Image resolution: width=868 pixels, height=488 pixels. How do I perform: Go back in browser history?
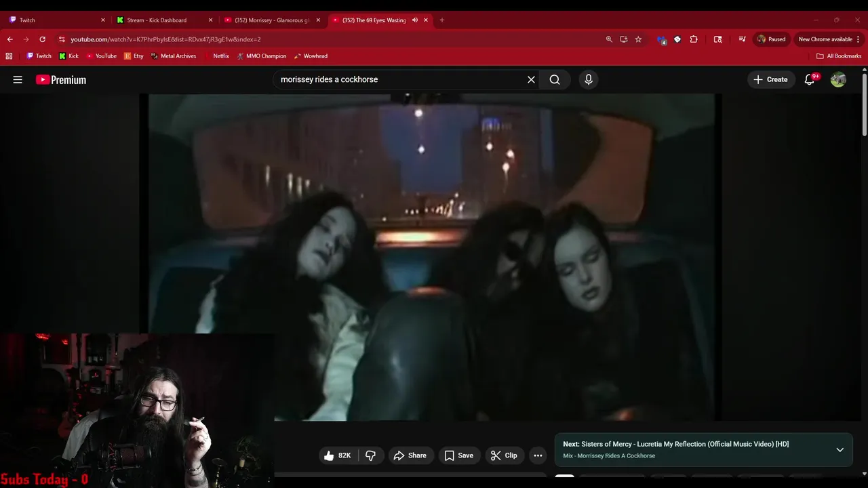click(x=9, y=39)
